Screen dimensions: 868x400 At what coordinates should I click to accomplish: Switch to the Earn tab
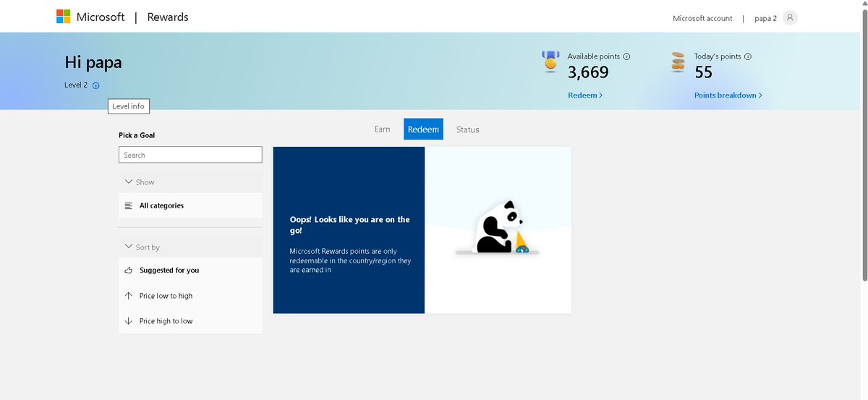[382, 129]
